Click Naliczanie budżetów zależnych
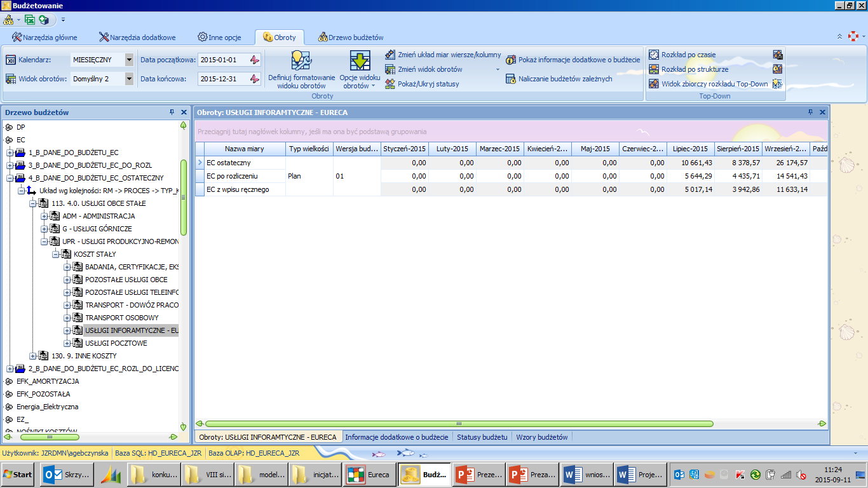This screenshot has width=868, height=488. (x=559, y=79)
